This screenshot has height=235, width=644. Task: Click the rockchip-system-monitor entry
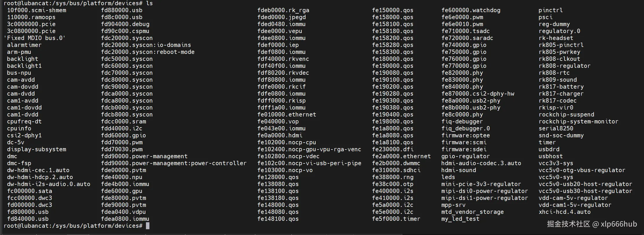pos(578,121)
